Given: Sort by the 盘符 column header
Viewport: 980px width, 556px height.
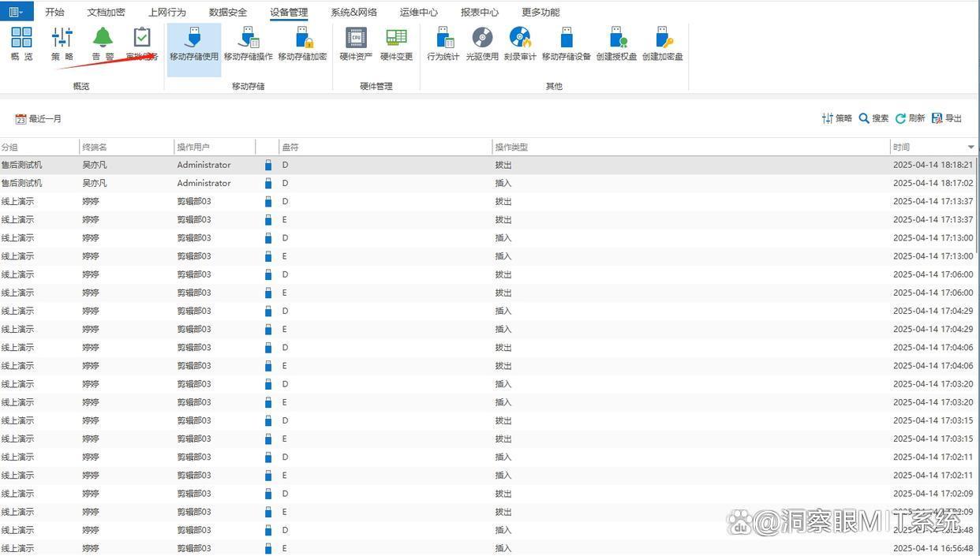Looking at the screenshot, I should point(386,147).
